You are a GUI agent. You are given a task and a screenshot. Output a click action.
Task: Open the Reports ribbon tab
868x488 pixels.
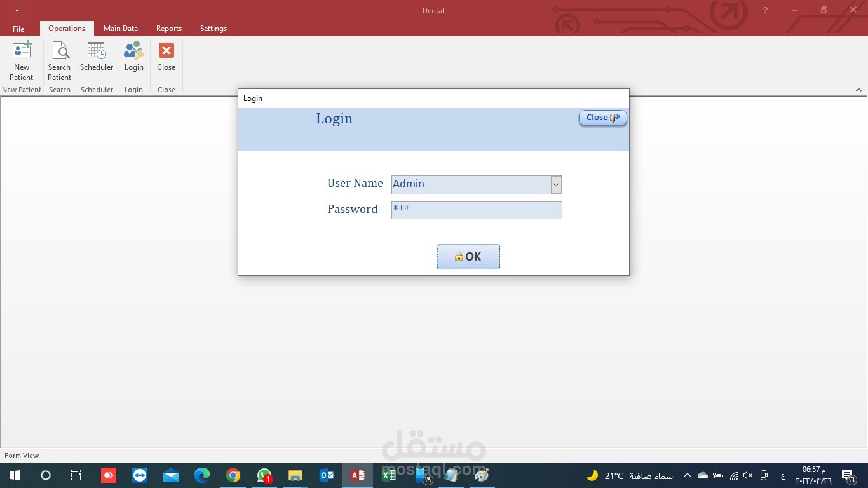coord(169,29)
